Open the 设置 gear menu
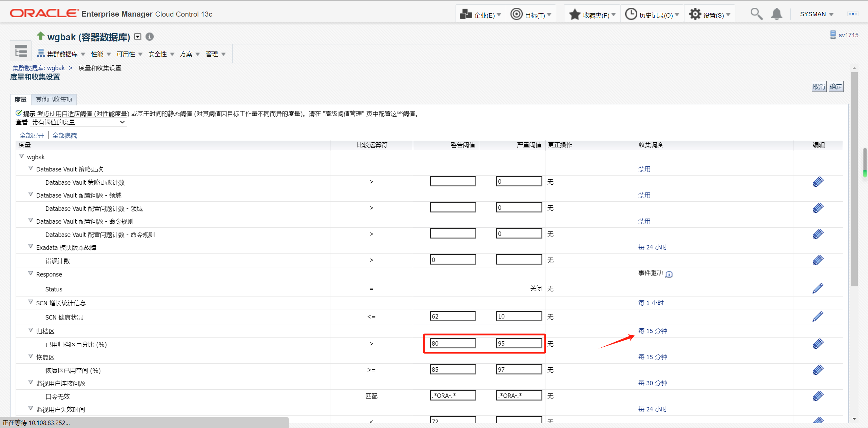 pos(709,15)
